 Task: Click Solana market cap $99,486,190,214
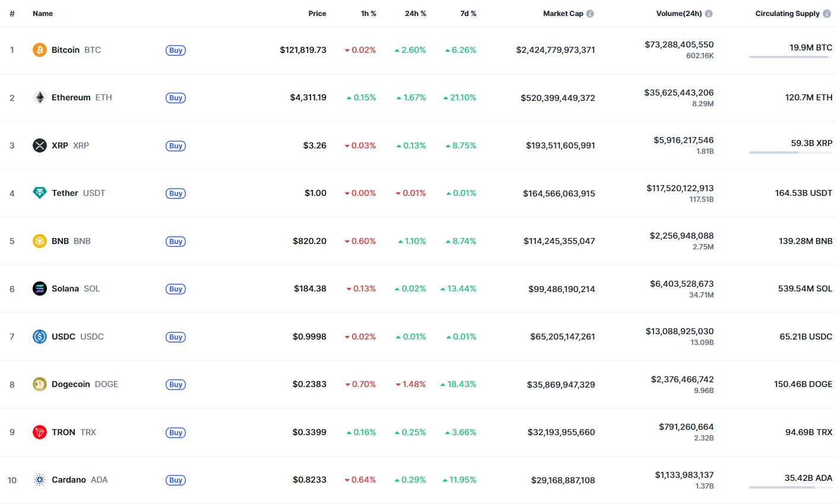pyautogui.click(x=562, y=289)
